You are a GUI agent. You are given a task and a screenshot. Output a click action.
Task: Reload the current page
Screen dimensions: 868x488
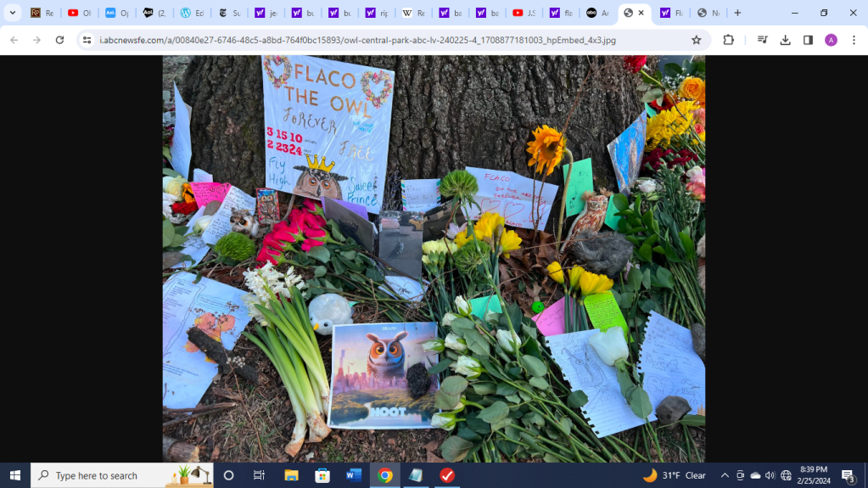(59, 40)
